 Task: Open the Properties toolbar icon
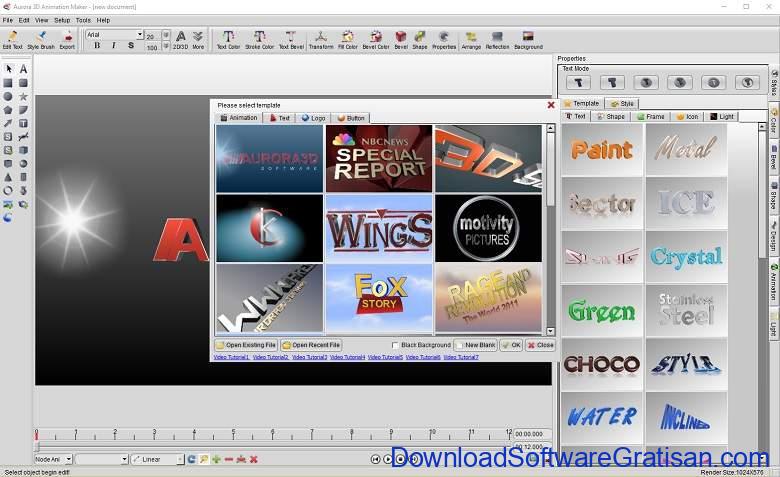[x=444, y=40]
